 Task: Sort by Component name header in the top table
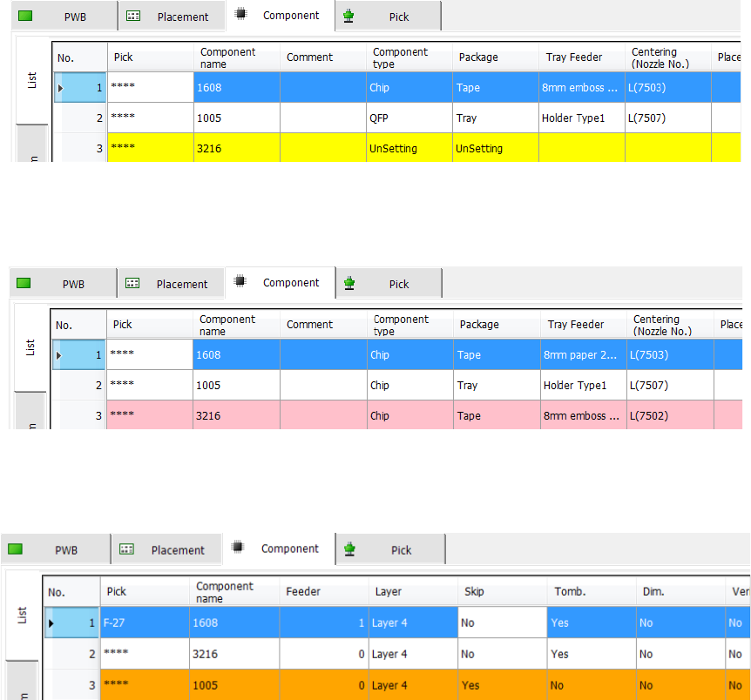pos(237,57)
